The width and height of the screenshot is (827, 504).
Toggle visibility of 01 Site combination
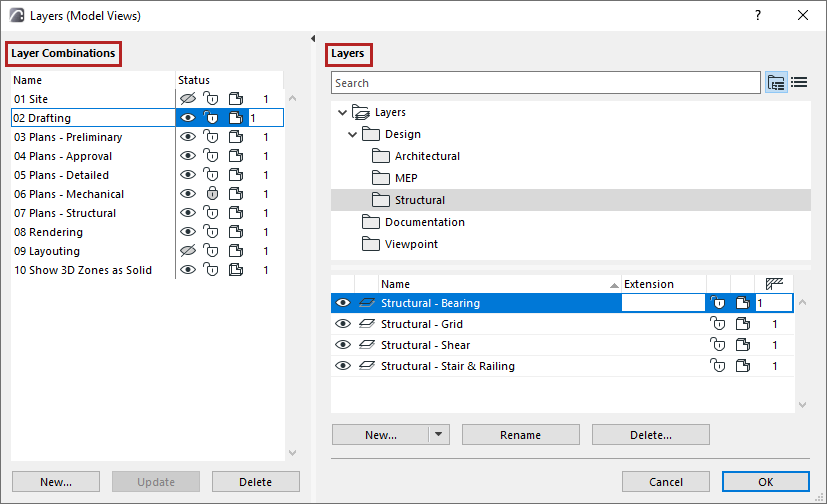point(188,99)
